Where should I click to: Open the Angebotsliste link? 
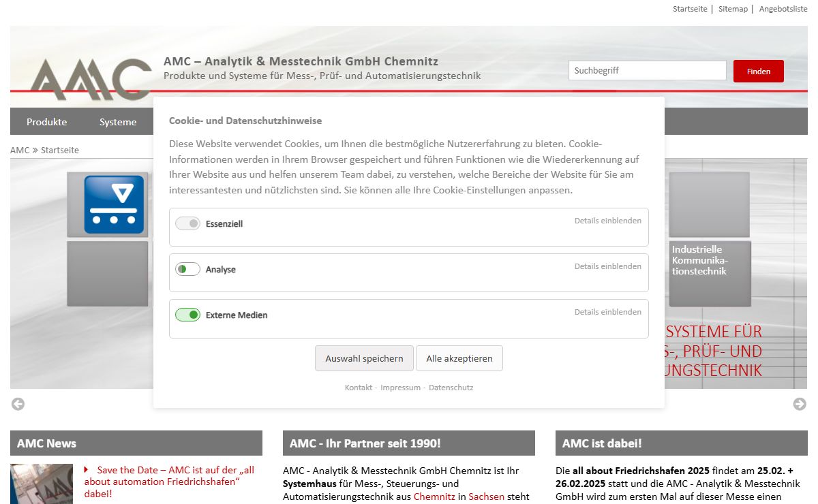(x=783, y=9)
